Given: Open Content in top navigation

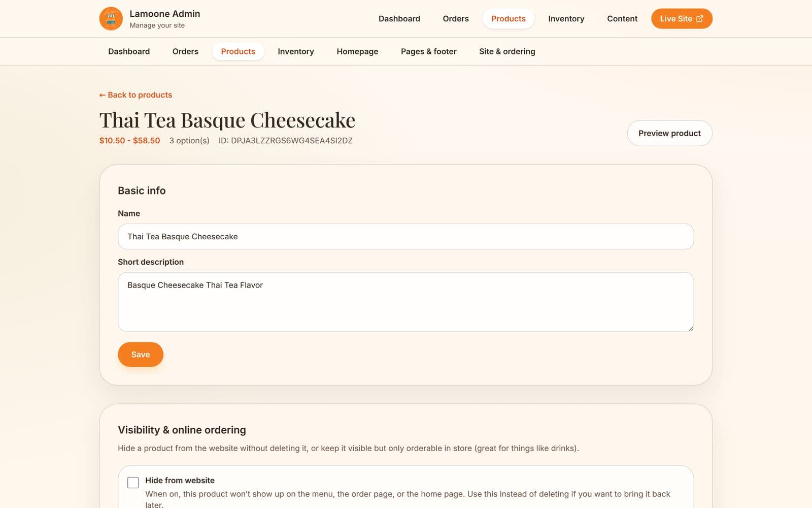Looking at the screenshot, I should 622,19.
